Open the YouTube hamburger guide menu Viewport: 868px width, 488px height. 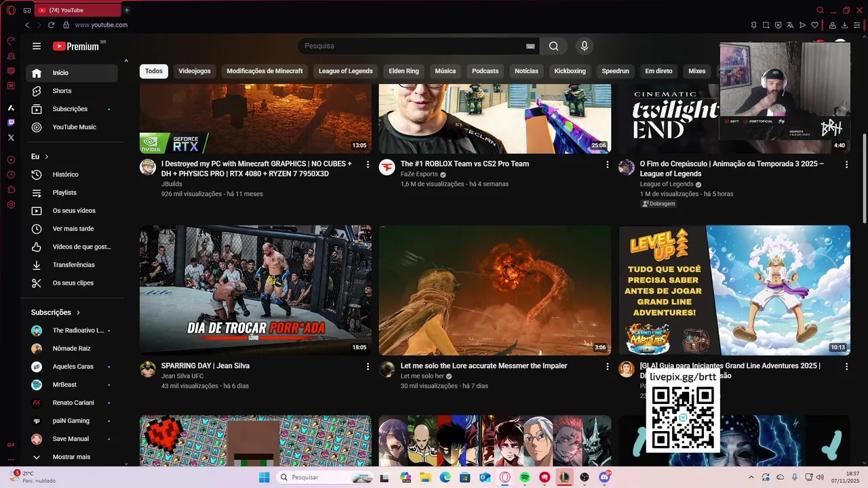(37, 46)
